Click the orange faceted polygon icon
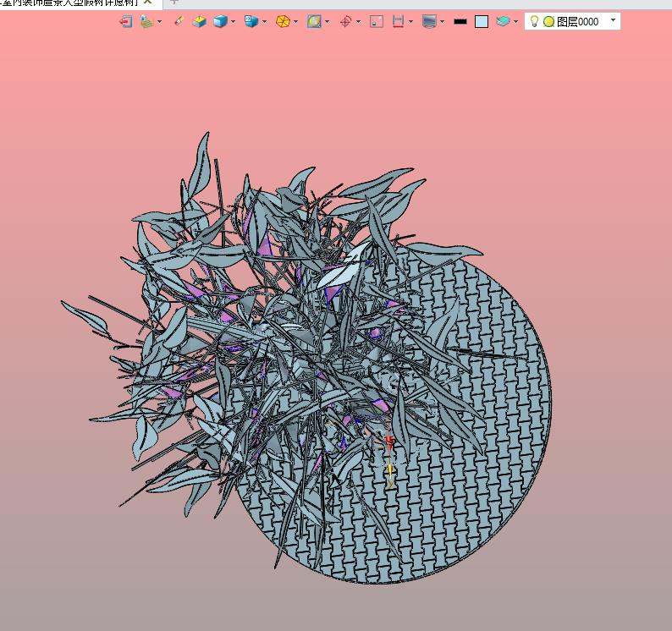 pos(283,21)
